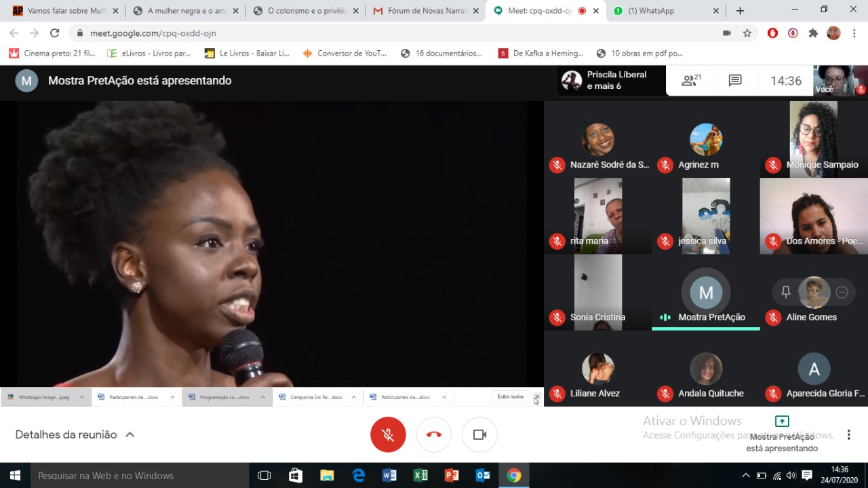Unmute the microphone
Image resolution: width=868 pixels, height=488 pixels.
point(388,434)
